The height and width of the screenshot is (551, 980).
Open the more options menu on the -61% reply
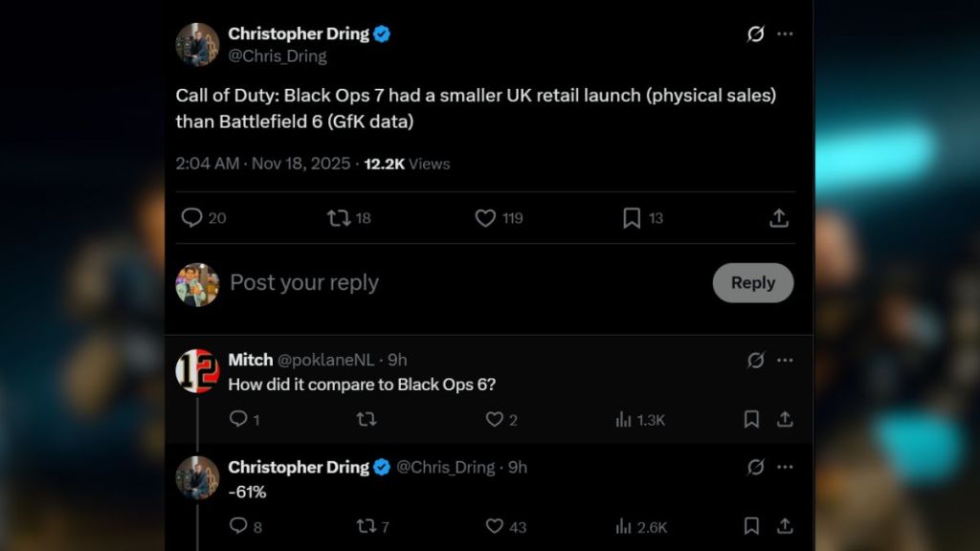[786, 467]
